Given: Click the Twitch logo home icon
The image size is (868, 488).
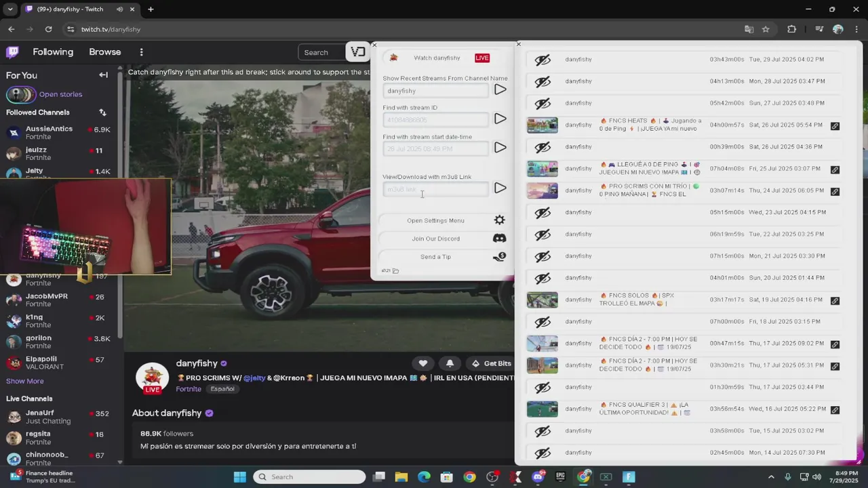Looking at the screenshot, I should pos(12,52).
